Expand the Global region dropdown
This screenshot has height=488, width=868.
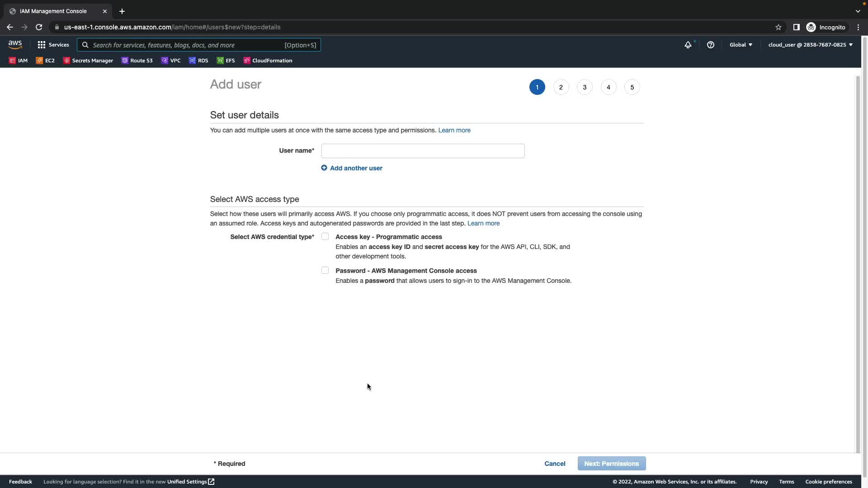click(741, 45)
